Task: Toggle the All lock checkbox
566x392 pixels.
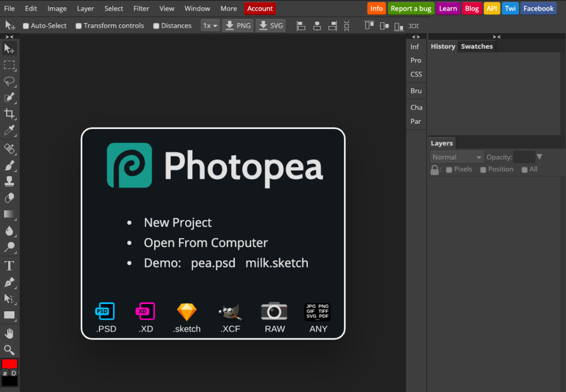Action: tap(525, 170)
